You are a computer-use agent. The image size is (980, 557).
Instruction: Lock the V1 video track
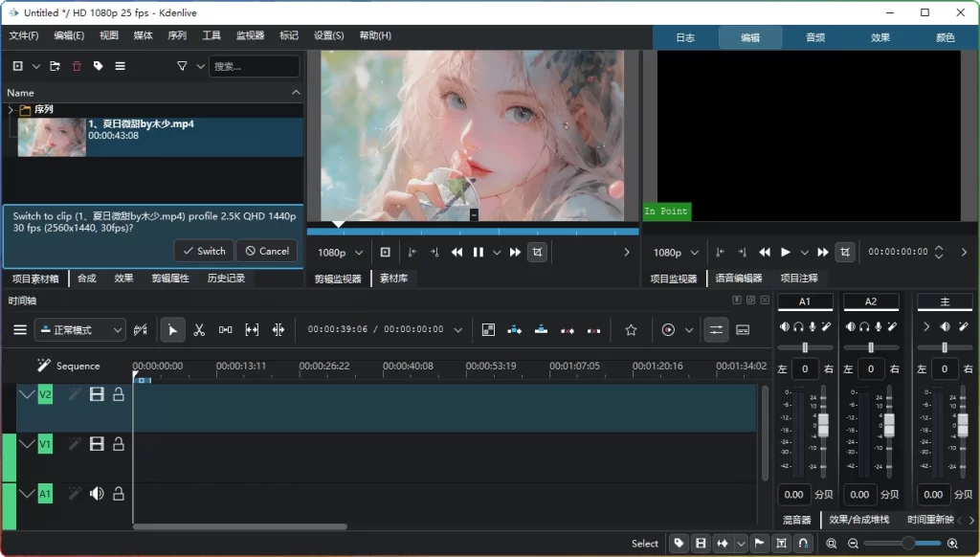pos(120,444)
